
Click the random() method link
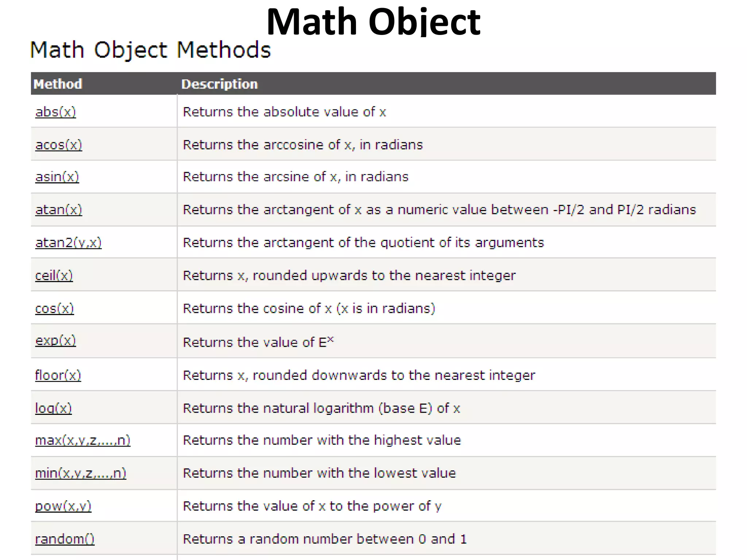[65, 539]
